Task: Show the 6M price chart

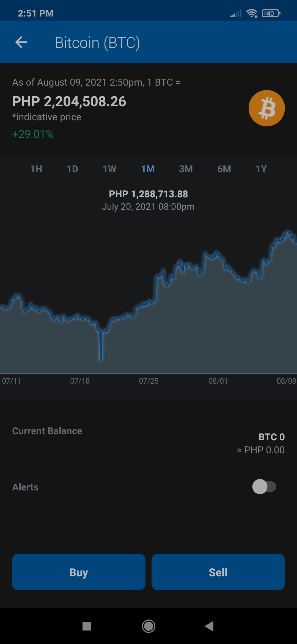Action: coord(224,169)
